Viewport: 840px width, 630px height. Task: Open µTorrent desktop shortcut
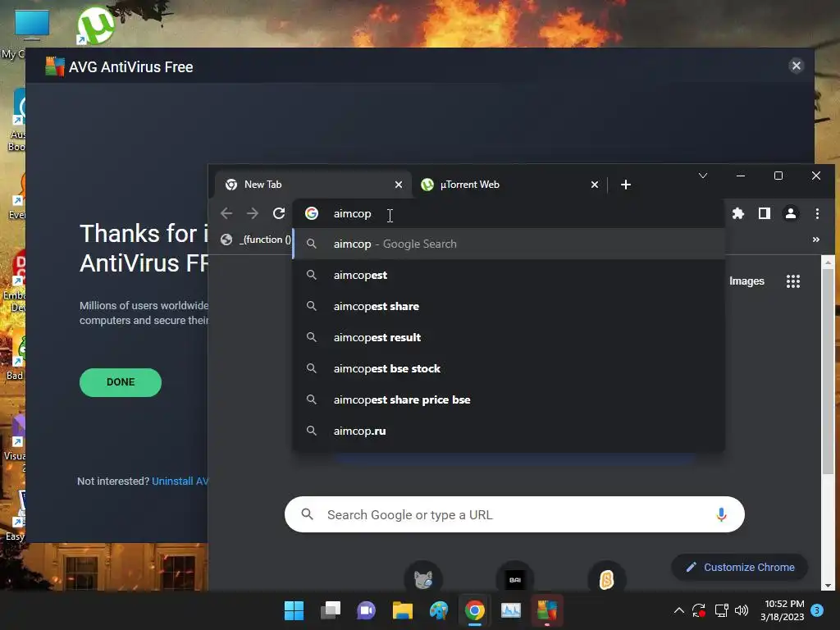[96, 25]
